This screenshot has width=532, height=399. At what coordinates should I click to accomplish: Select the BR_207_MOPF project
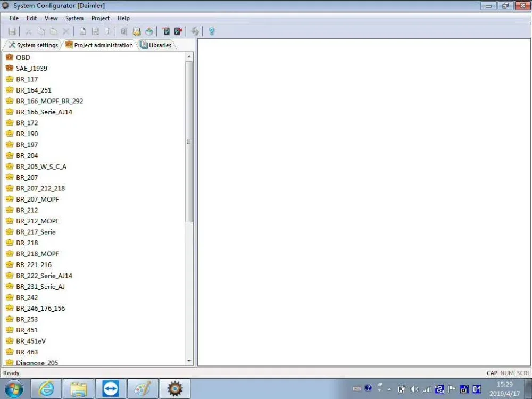37,199
